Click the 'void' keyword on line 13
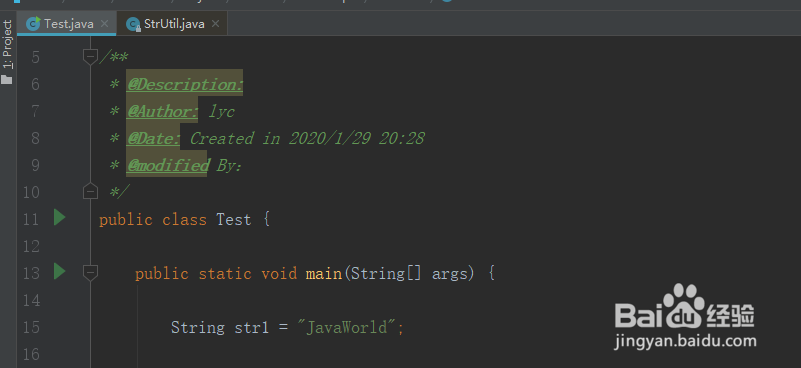 (x=279, y=273)
